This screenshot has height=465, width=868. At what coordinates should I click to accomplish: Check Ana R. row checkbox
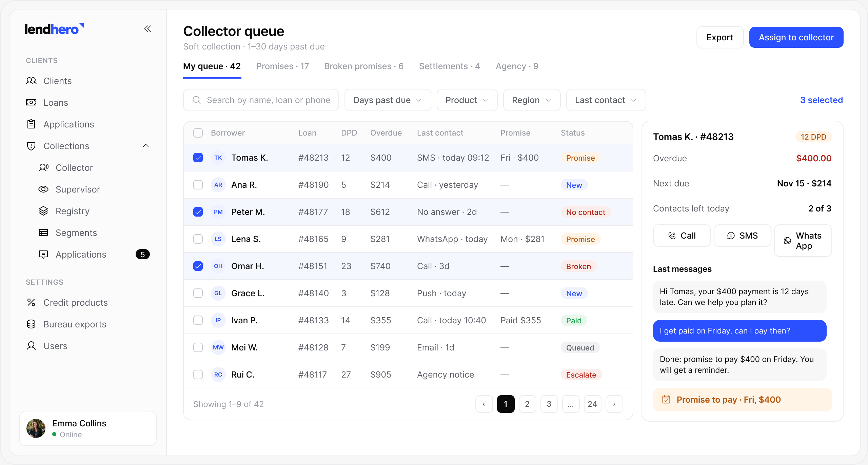pos(198,185)
